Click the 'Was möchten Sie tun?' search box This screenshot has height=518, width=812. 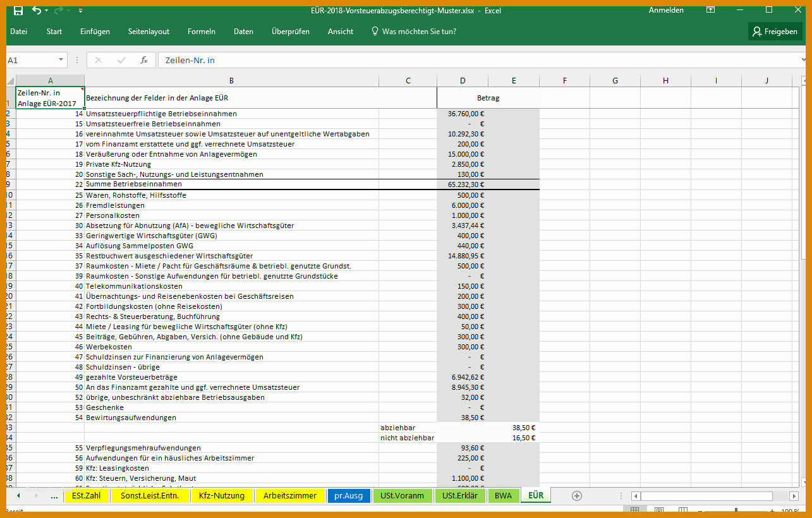click(x=414, y=32)
